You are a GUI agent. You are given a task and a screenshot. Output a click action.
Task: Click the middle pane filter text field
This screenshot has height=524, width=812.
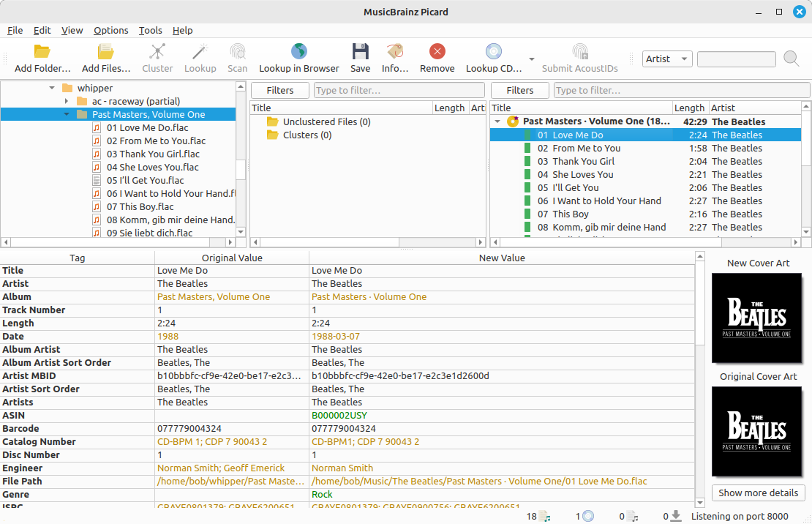tap(399, 90)
